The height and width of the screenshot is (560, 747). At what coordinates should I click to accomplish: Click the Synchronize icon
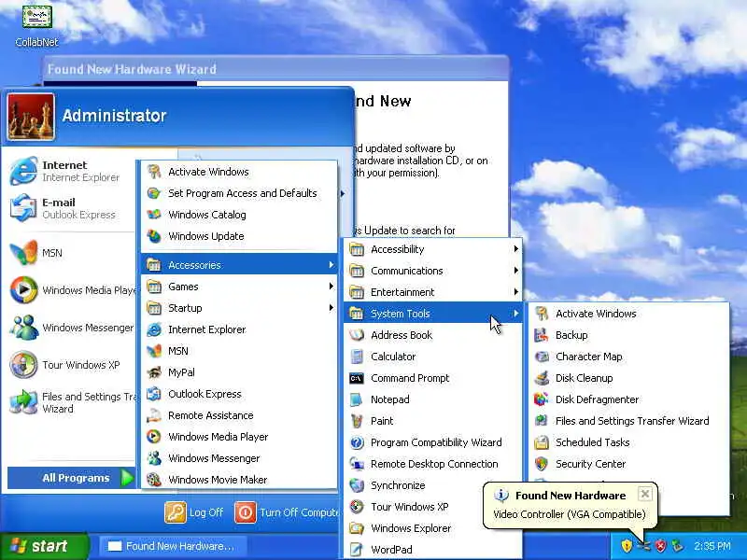(357, 485)
